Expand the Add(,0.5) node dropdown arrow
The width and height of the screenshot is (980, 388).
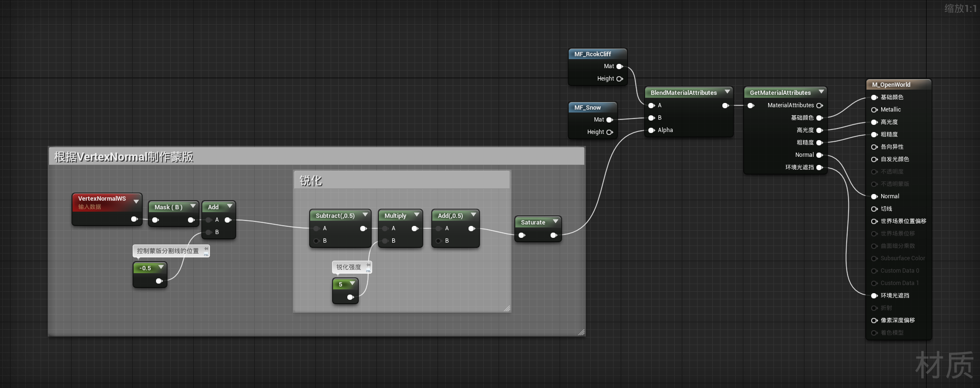coord(473,215)
